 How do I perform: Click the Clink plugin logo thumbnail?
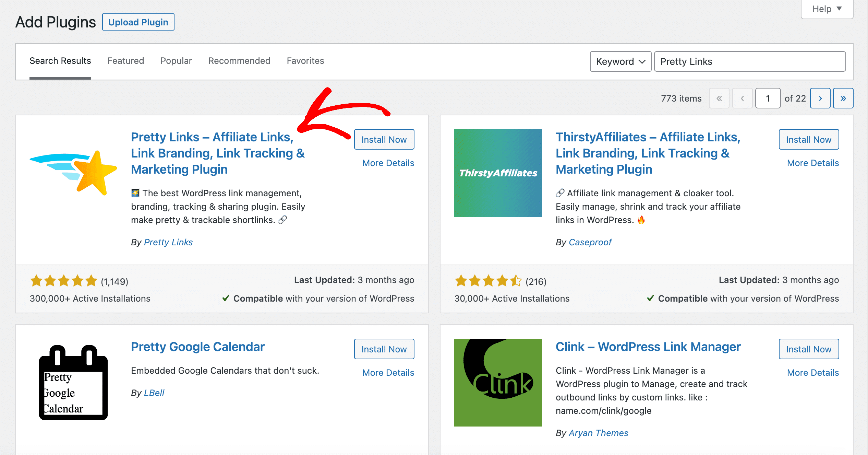498,383
